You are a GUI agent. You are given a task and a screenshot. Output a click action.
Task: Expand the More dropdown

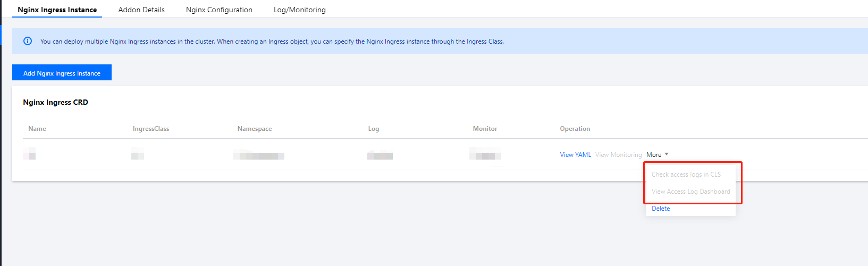pos(658,155)
